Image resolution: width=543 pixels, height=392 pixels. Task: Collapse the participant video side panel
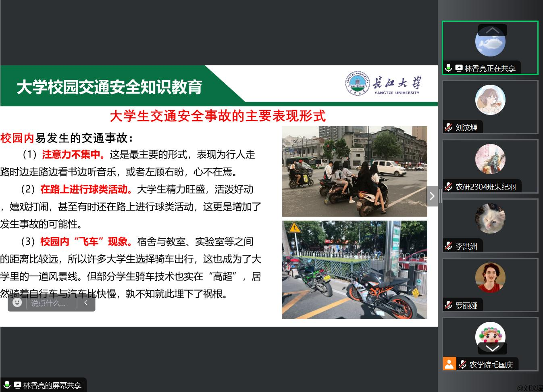pos(432,196)
